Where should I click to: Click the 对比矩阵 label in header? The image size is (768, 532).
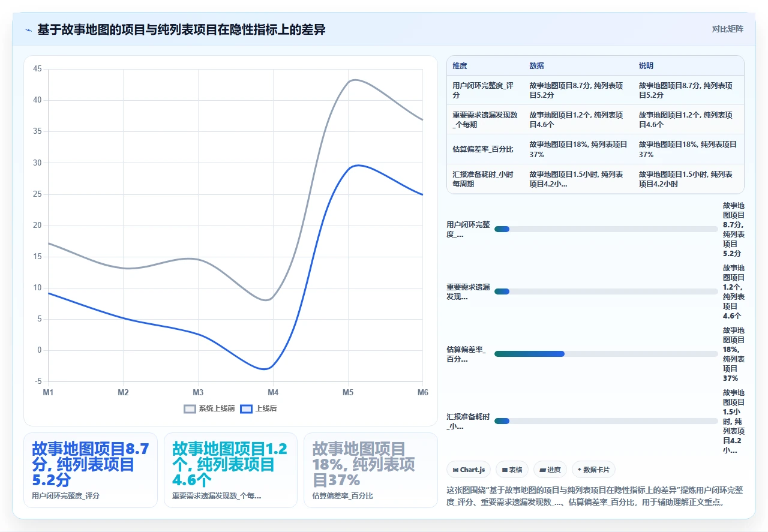727,29
